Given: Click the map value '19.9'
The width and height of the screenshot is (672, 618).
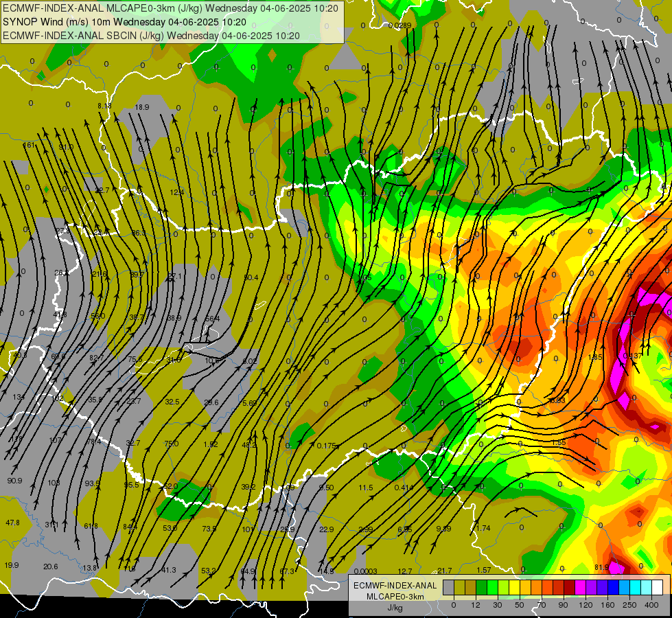Looking at the screenshot, I should [x=12, y=565].
